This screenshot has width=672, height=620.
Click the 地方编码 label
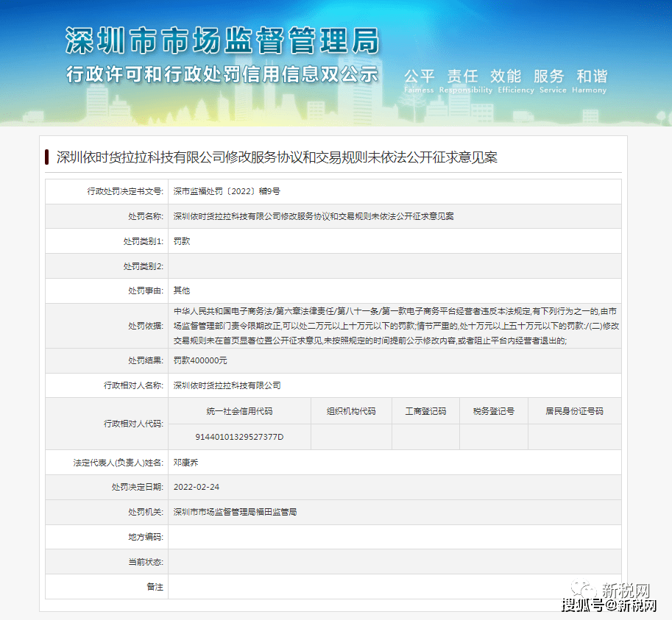(x=146, y=537)
